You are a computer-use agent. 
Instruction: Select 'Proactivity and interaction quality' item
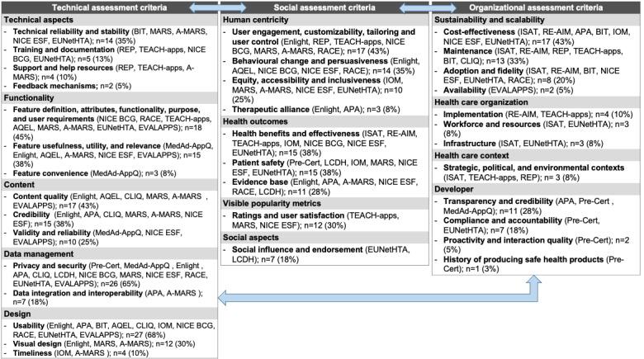[x=508, y=240]
